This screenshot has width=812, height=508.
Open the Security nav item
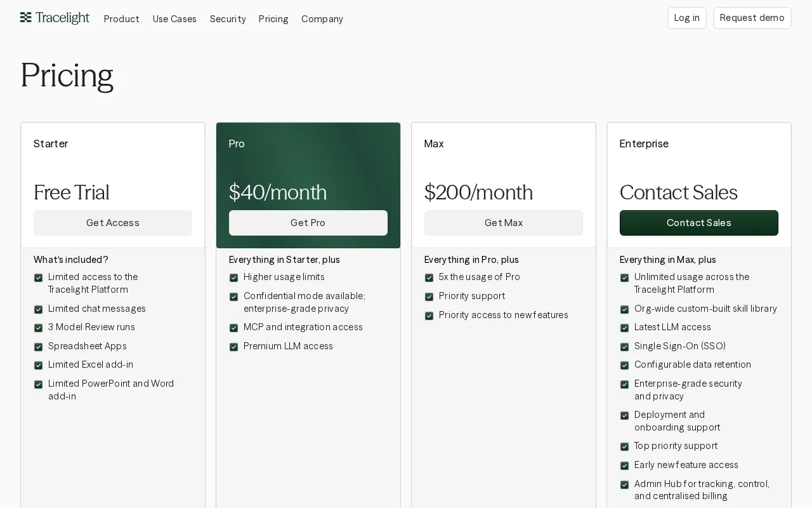228,19
